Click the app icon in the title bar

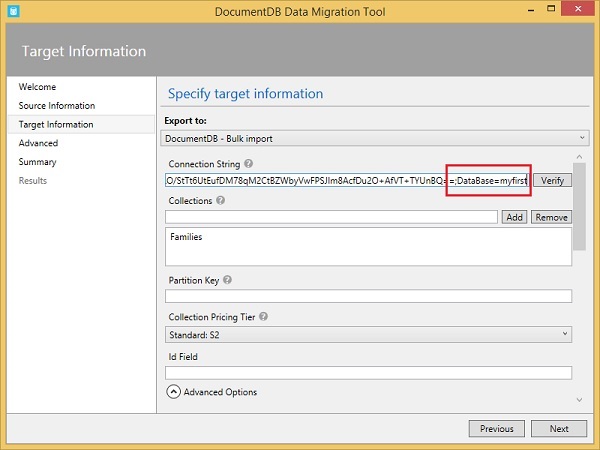(12, 10)
